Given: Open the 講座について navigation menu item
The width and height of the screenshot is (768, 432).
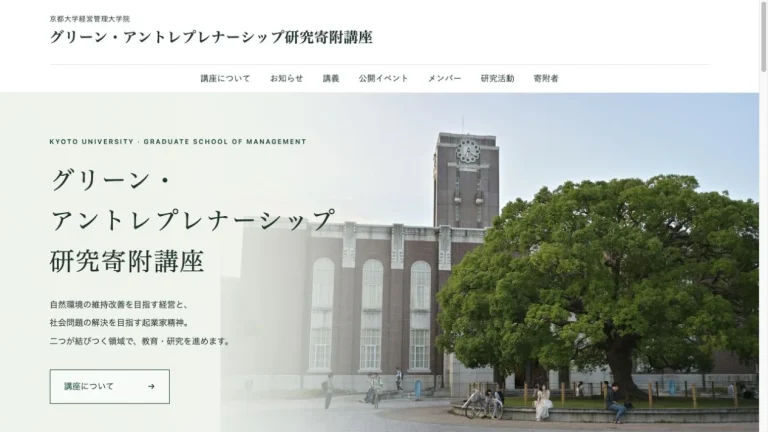Looking at the screenshot, I should pos(225,78).
